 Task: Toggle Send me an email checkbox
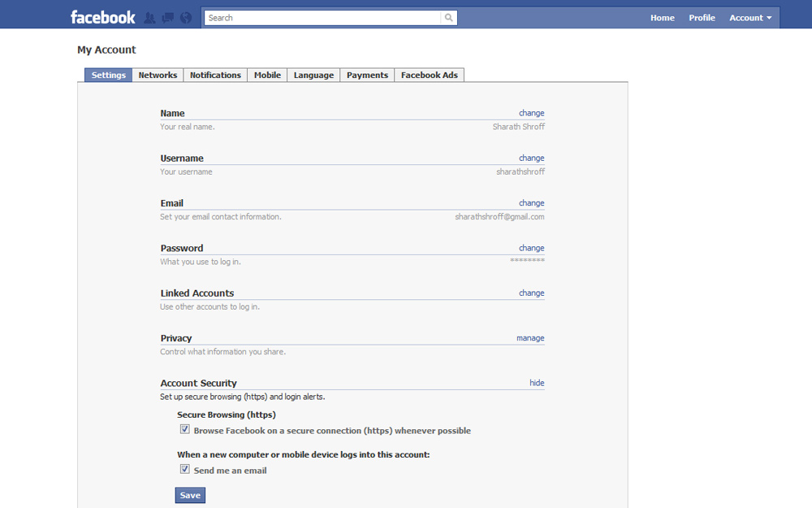pyautogui.click(x=185, y=469)
